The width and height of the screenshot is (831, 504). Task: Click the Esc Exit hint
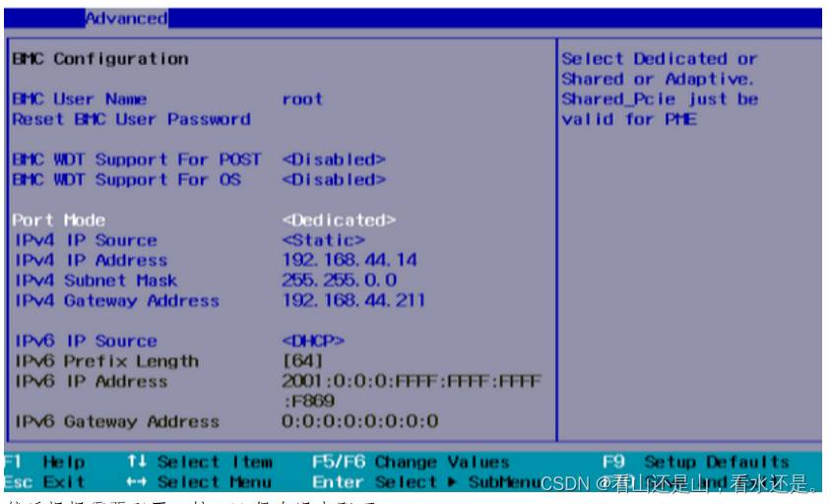[43, 482]
